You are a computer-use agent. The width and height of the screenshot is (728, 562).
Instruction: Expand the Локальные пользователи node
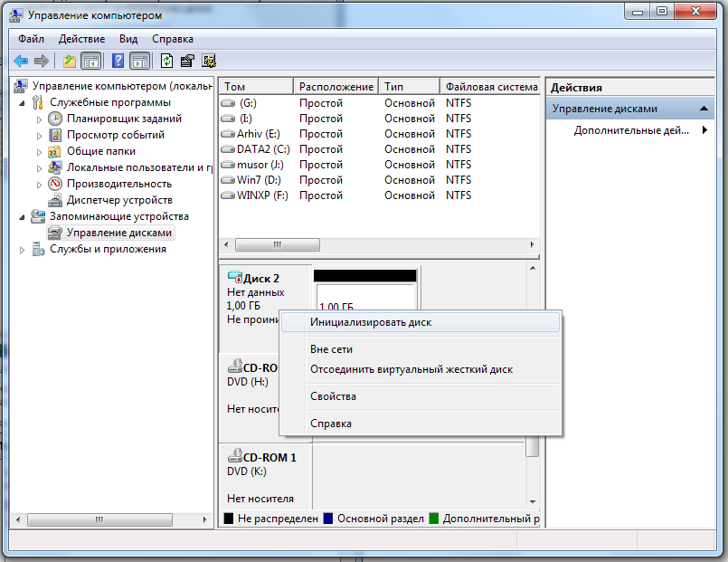point(40,168)
